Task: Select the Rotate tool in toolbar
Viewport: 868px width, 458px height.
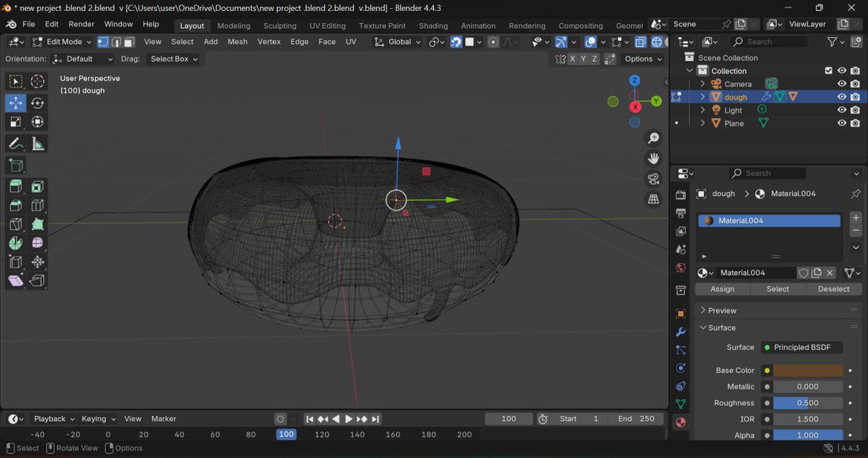Action: click(38, 103)
